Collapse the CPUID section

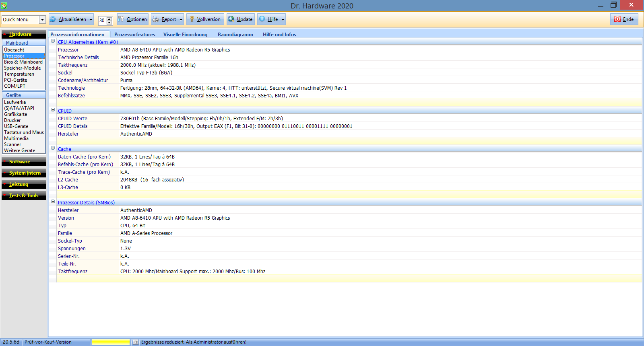[x=53, y=110]
